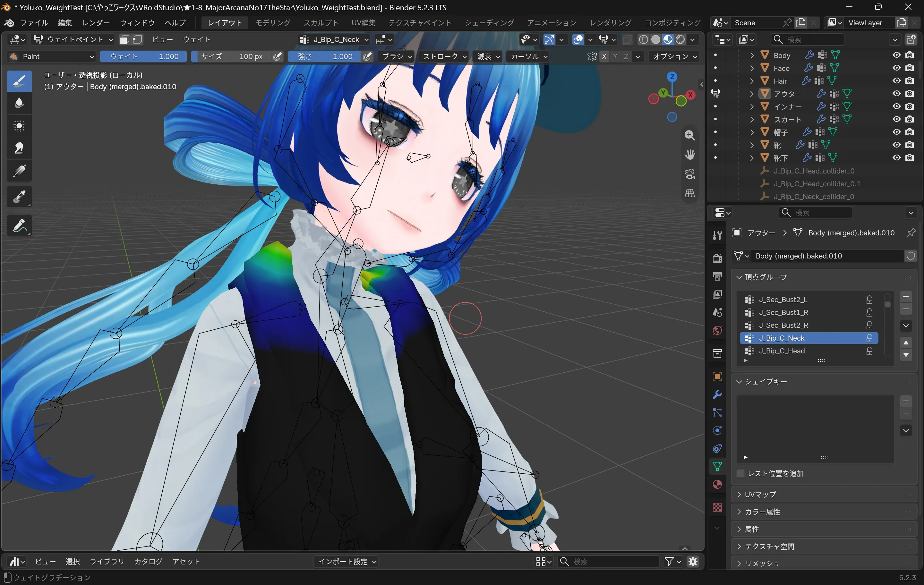Select the Gradient weight tool
The image size is (924, 585).
coord(19,170)
